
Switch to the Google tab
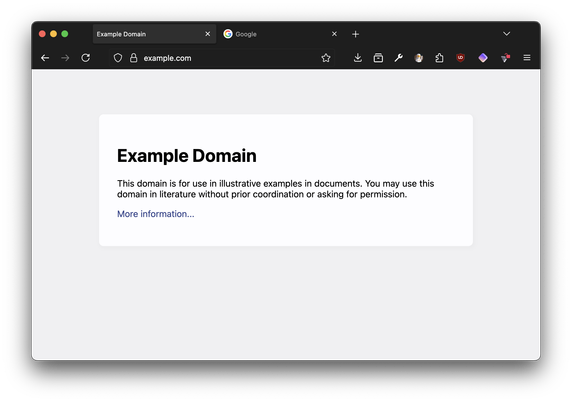coord(281,34)
